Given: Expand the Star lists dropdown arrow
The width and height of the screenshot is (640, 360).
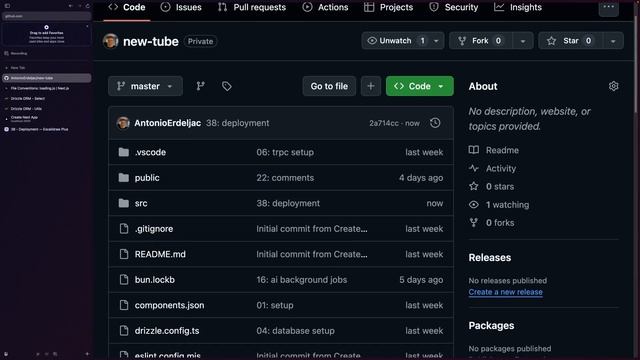Looking at the screenshot, I should click(613, 41).
